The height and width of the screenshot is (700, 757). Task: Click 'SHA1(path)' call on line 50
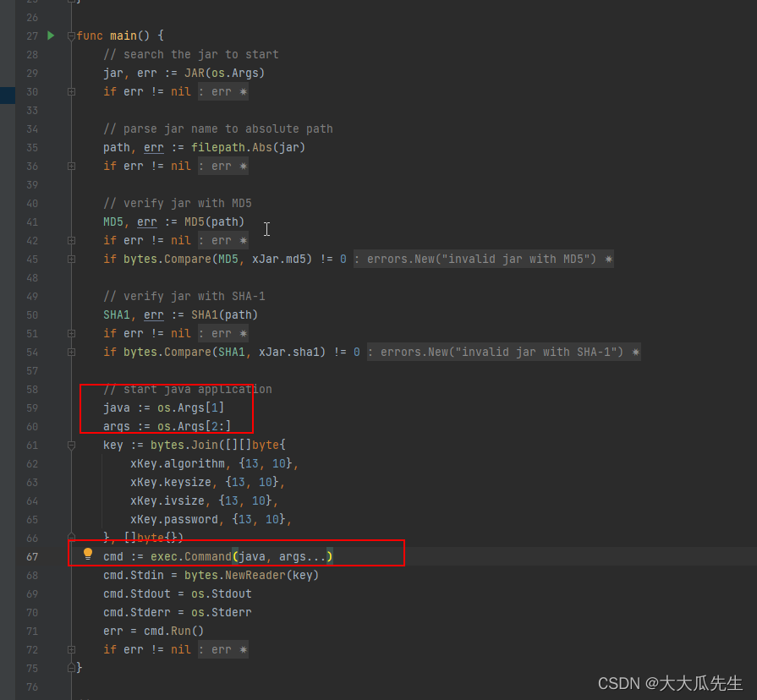coord(224,315)
